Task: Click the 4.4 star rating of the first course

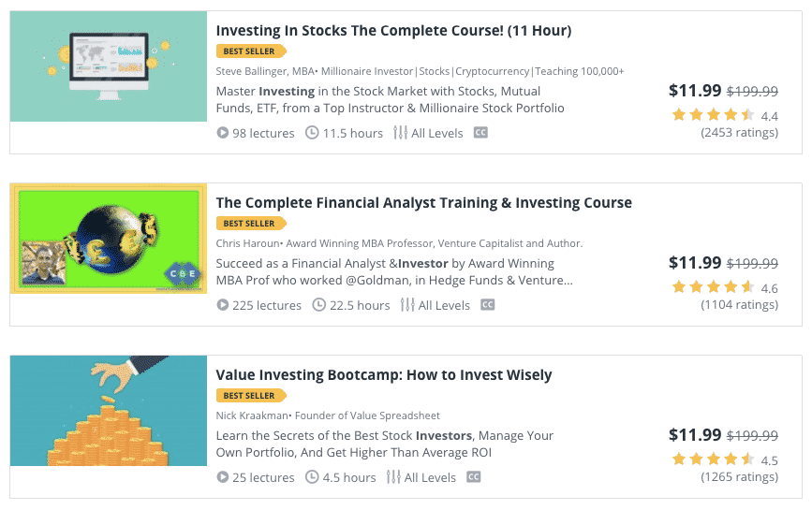Action: point(725,115)
